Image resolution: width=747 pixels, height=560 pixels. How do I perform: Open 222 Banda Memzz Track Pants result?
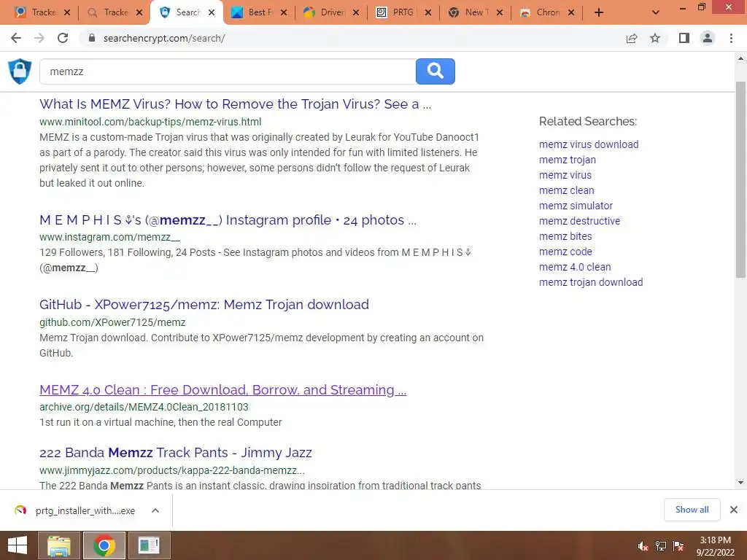tap(176, 452)
